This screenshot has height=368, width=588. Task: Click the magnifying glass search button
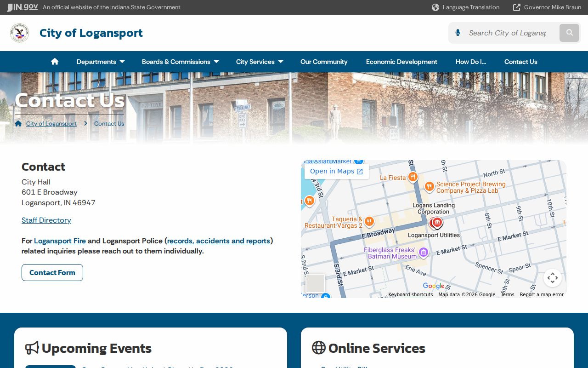click(570, 33)
